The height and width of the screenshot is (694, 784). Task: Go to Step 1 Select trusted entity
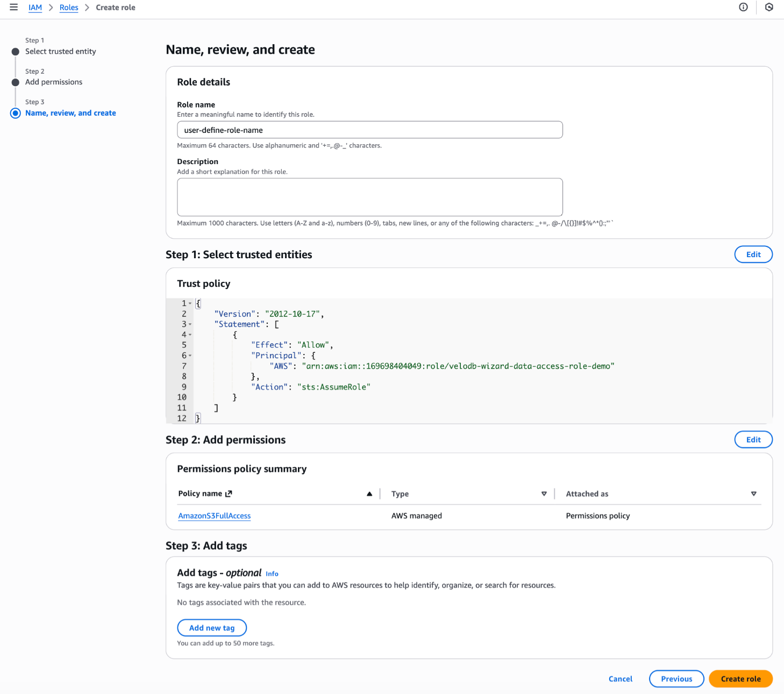[x=60, y=52]
